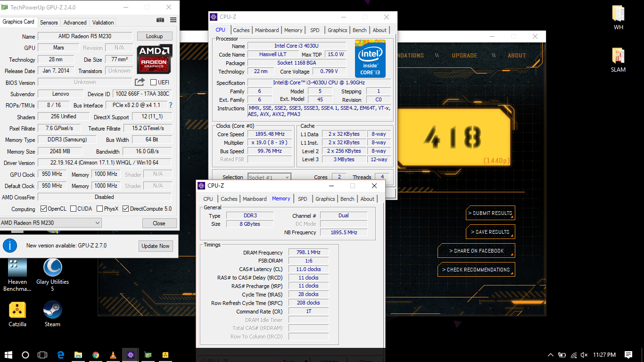The height and width of the screenshot is (362, 644).
Task: Click Share on Facebook in Catzilla
Action: (476, 251)
